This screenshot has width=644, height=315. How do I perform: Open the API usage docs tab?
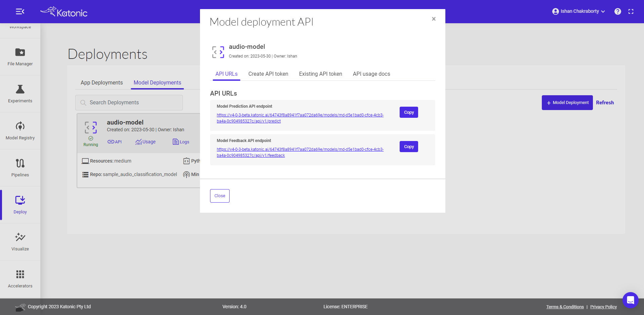(371, 74)
